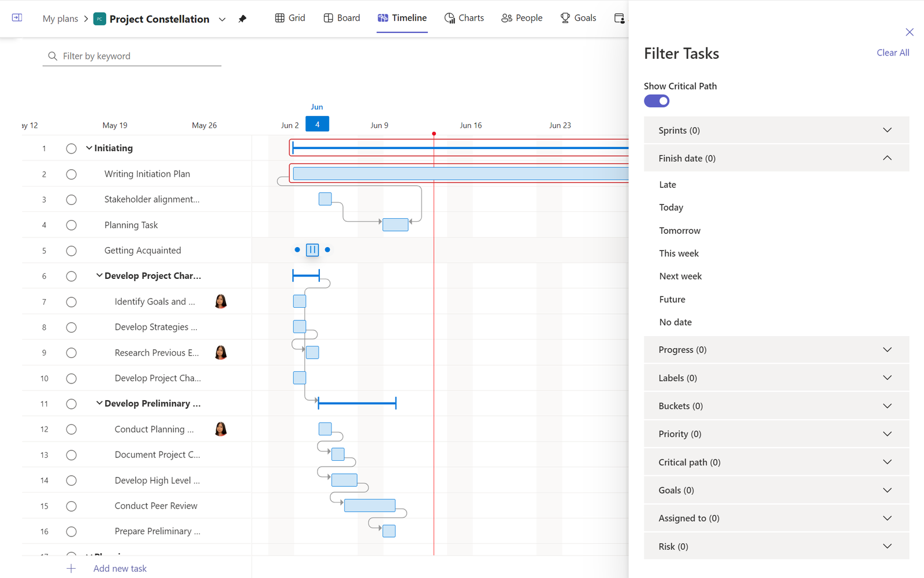Toggle off Show Critical Path switch
The width and height of the screenshot is (924, 578).
[x=657, y=101]
